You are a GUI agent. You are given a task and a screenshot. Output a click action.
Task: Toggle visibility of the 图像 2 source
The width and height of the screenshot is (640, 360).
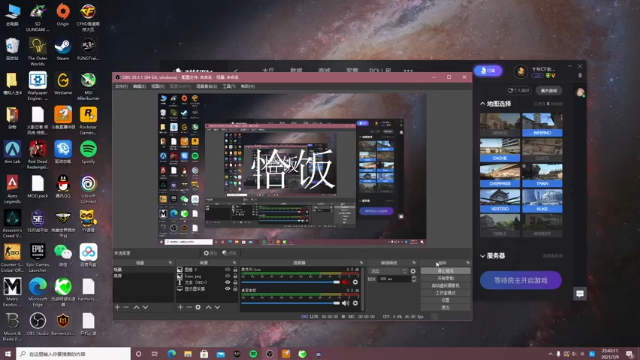pos(228,270)
